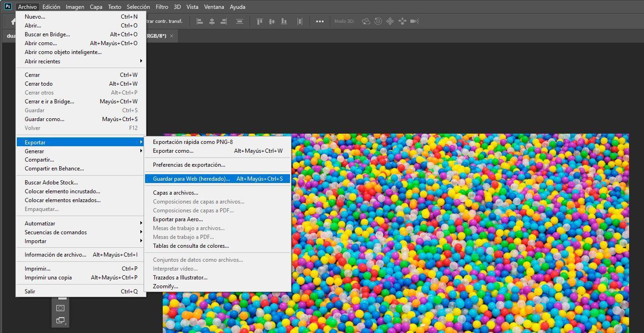This screenshot has height=333, width=644.
Task: Open the Ayuda menu
Action: [x=237, y=7]
